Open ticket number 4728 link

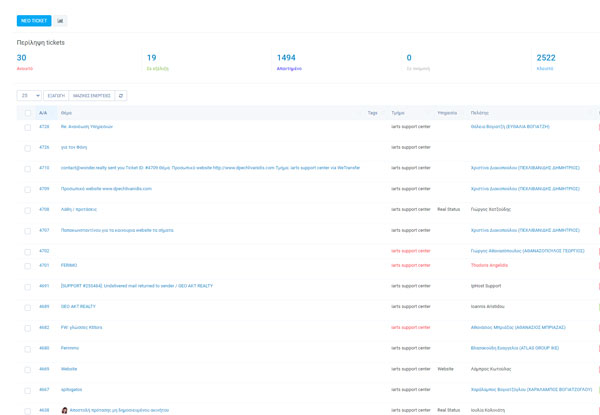[x=44, y=127]
